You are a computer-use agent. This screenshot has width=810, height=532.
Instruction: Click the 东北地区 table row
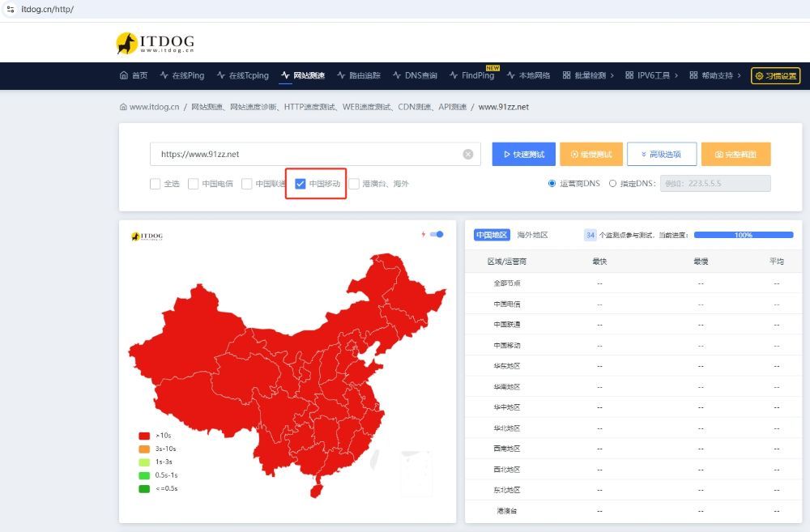(633, 490)
